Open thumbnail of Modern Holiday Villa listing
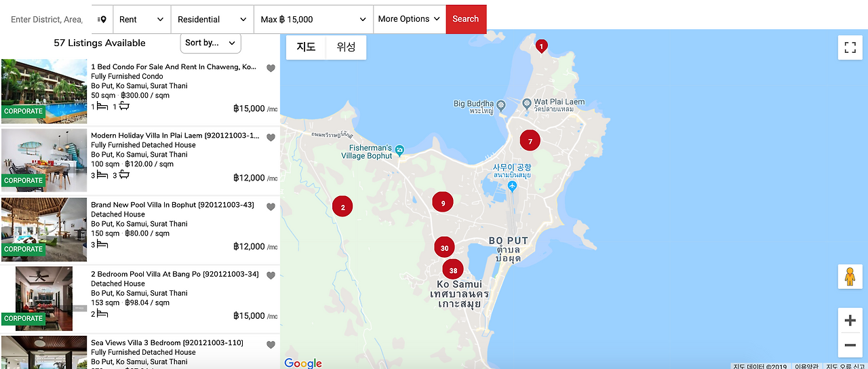 coord(44,160)
